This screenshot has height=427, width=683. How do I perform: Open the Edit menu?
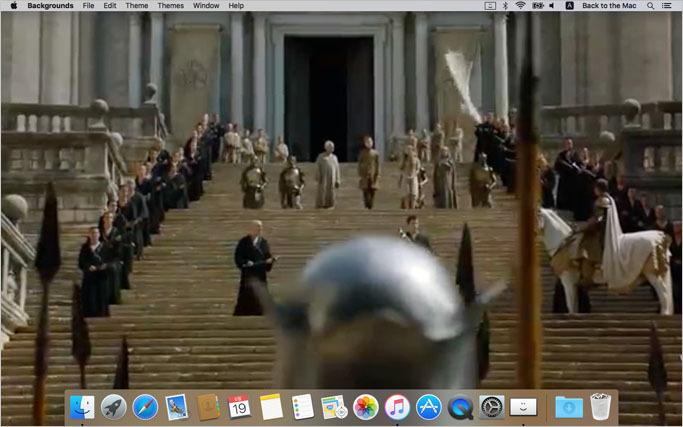110,6
